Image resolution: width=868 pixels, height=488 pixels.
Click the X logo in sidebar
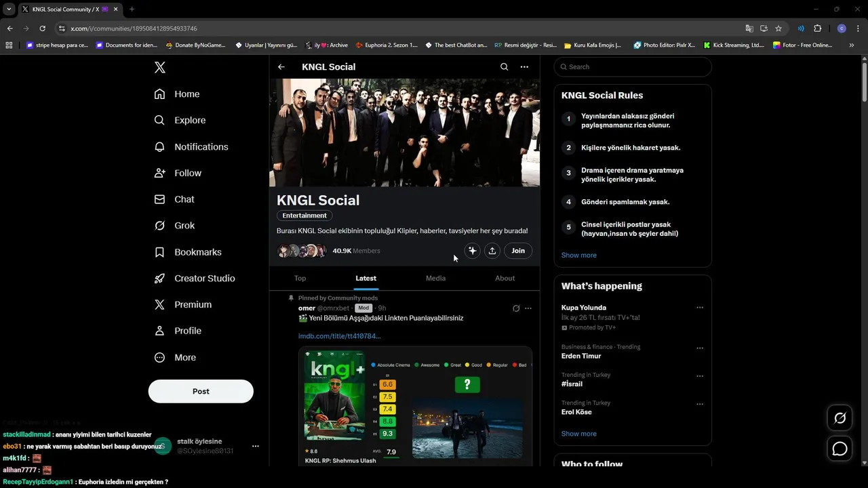(159, 67)
